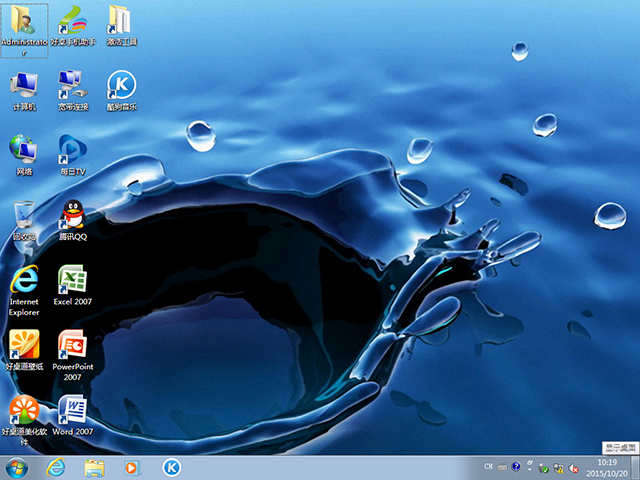Select the 网络 Network desktop icon
This screenshot has width=640, height=480.
24,154
